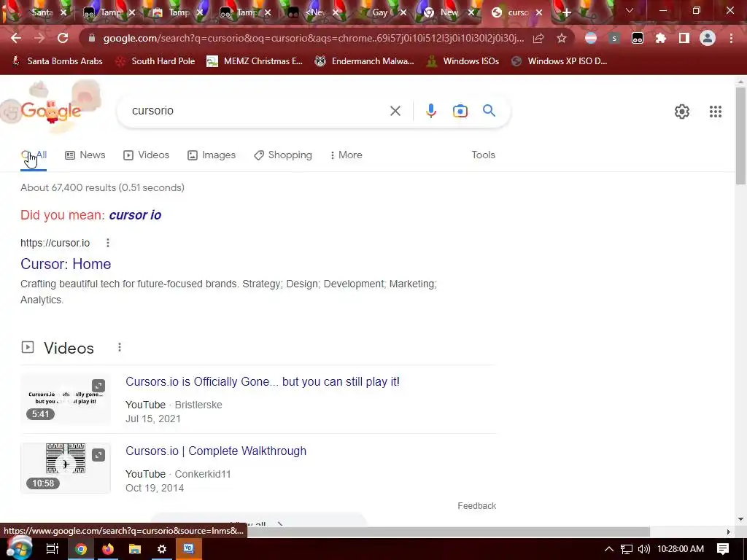This screenshot has height=560, width=747.
Task: Open the Santa Bombs Arabs bookmark
Action: (x=57, y=61)
